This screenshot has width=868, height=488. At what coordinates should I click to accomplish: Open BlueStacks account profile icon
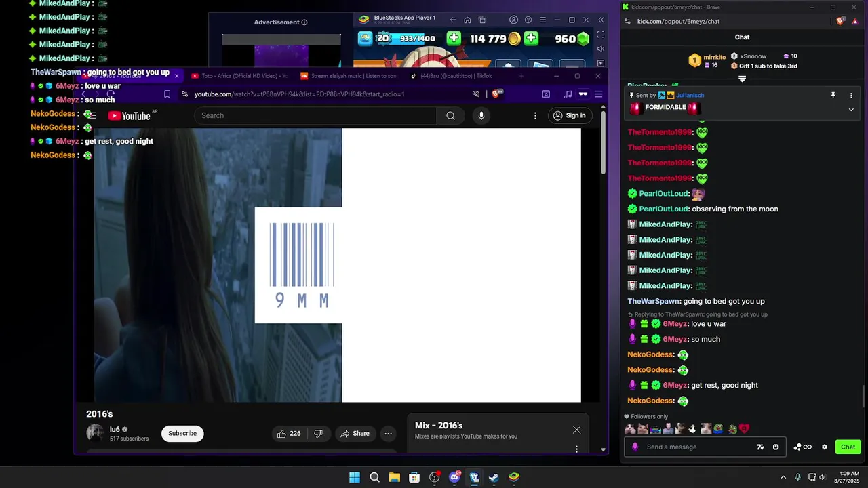pos(514,20)
